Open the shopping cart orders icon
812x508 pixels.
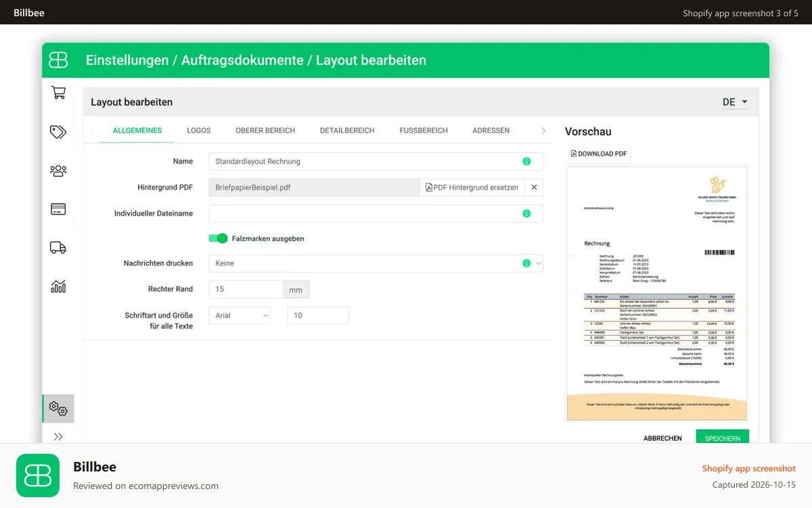(x=58, y=93)
